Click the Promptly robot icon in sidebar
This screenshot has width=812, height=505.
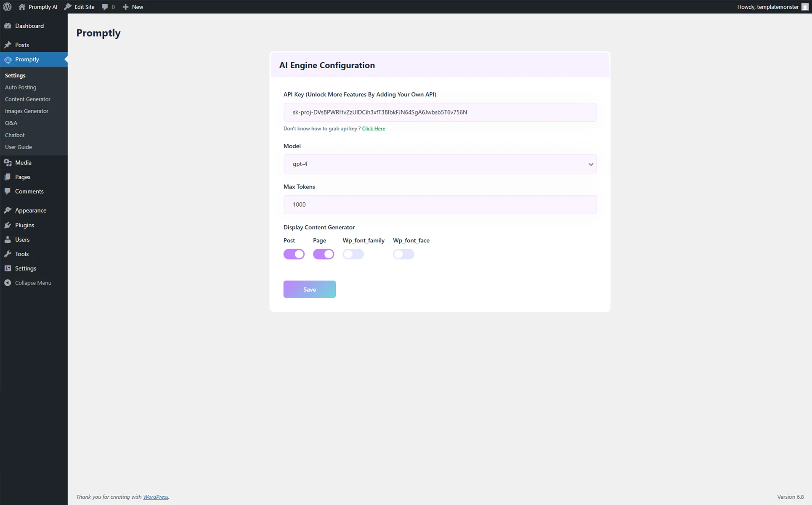click(x=8, y=59)
